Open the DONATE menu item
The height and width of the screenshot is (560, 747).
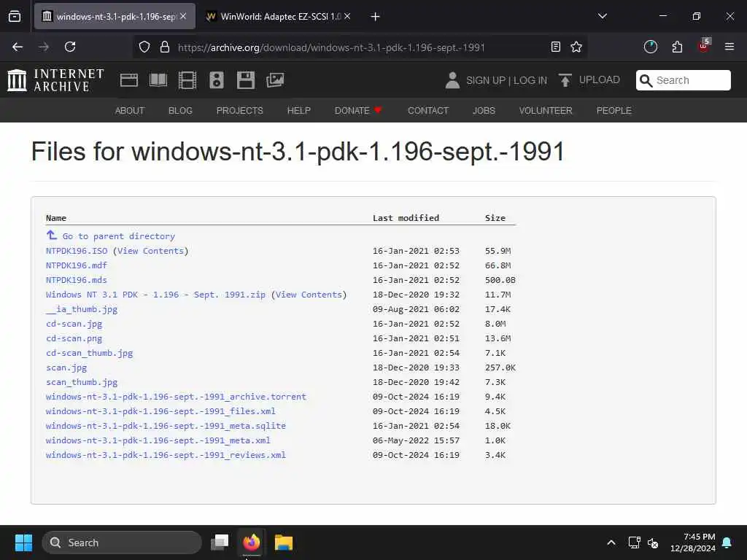point(358,111)
